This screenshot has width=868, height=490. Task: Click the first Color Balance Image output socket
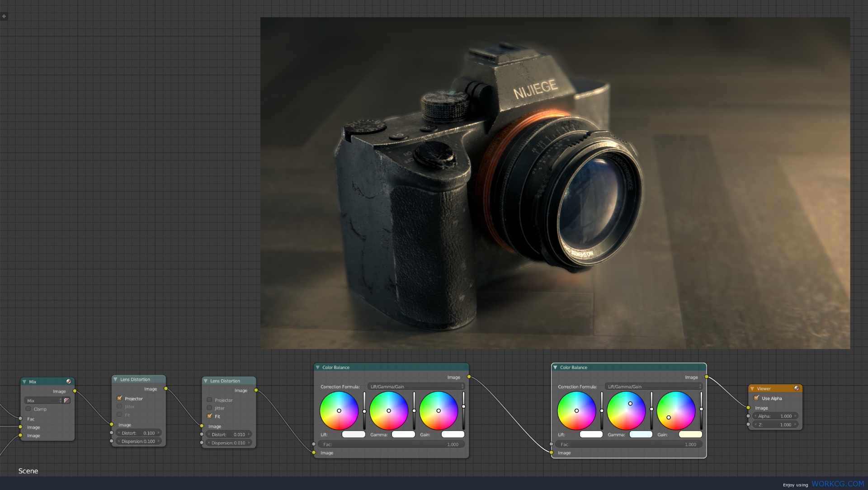pyautogui.click(x=469, y=377)
